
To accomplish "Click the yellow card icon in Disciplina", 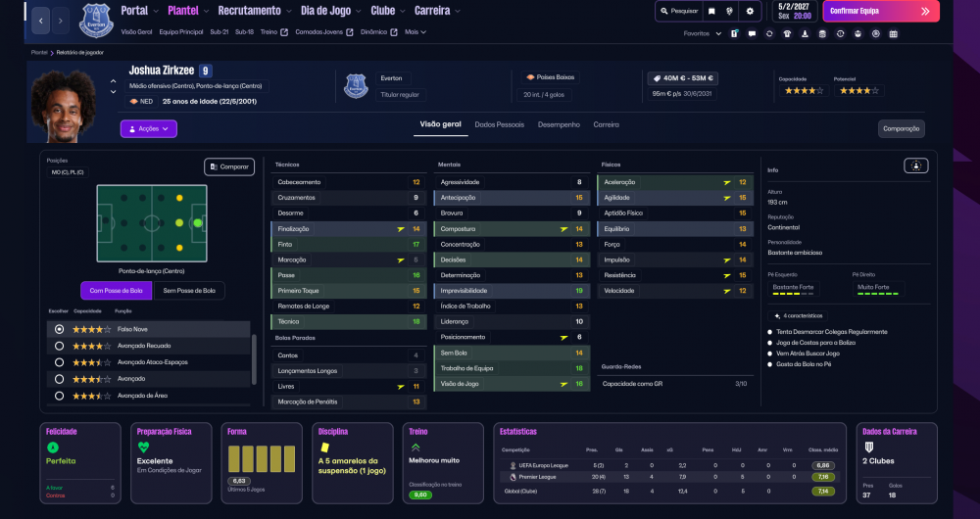I will click(x=324, y=448).
